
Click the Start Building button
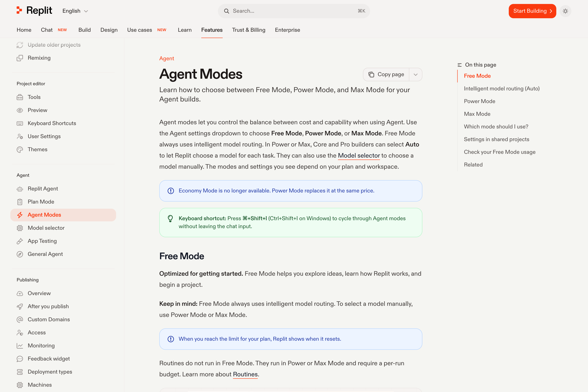(532, 11)
